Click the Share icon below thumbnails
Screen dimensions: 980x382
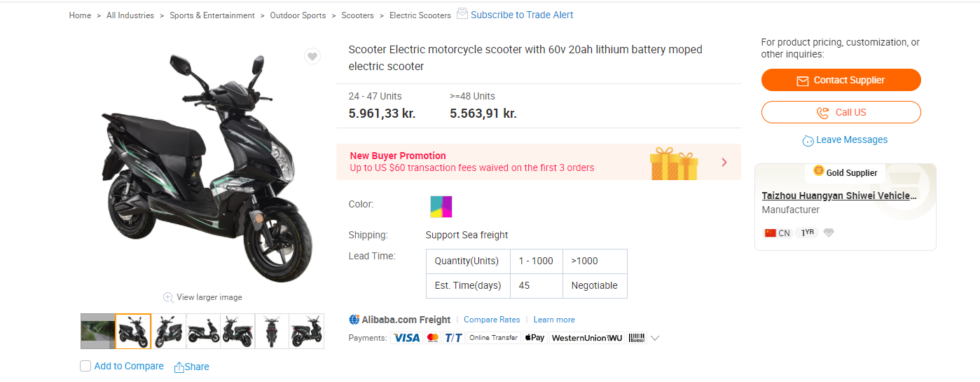(x=179, y=367)
